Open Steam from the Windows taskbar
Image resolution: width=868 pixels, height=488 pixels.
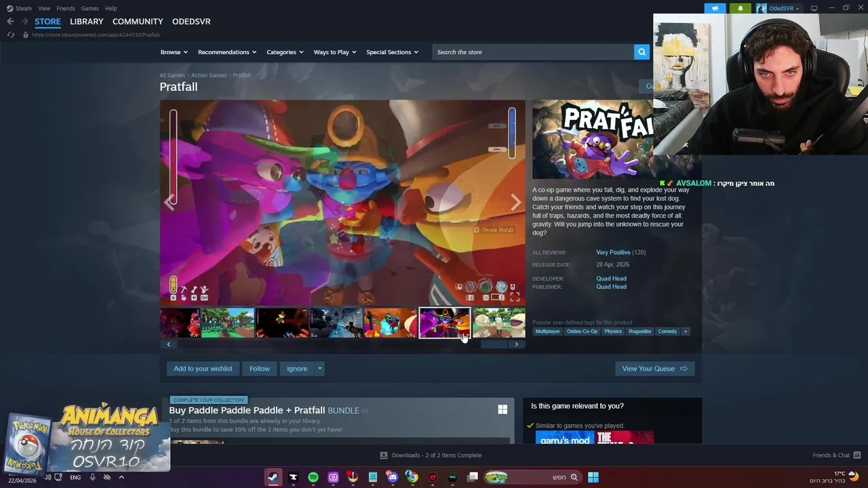pos(273,477)
